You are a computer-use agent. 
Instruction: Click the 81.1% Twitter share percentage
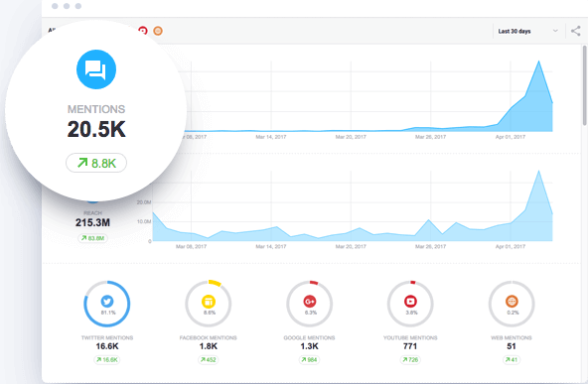coord(108,313)
